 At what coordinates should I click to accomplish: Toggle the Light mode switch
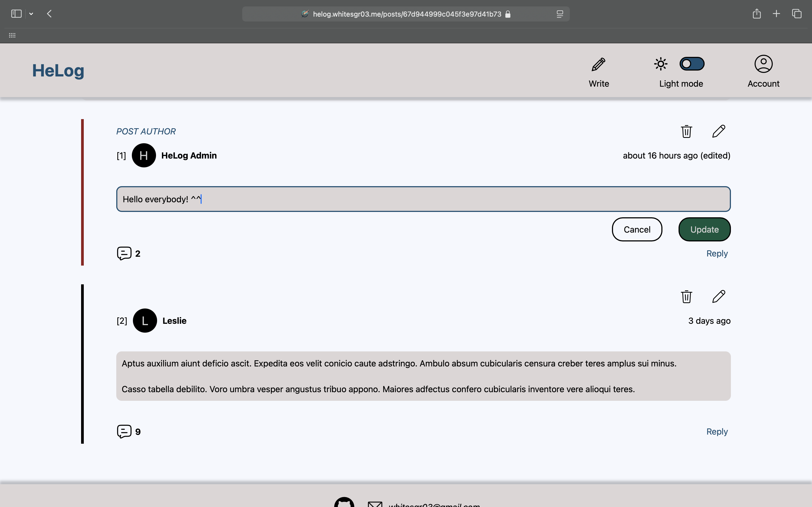pyautogui.click(x=691, y=64)
